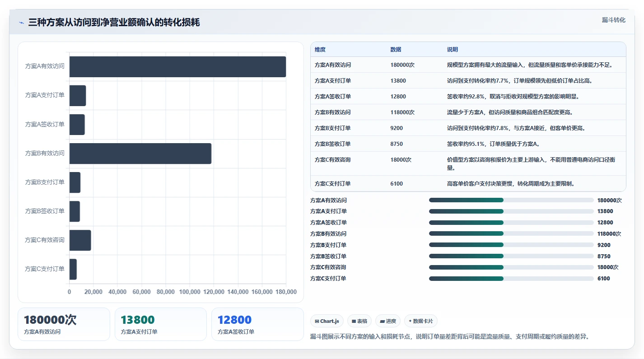The width and height of the screenshot is (644, 359).
Task: Click the green 13800 data card
Action: 161,324
